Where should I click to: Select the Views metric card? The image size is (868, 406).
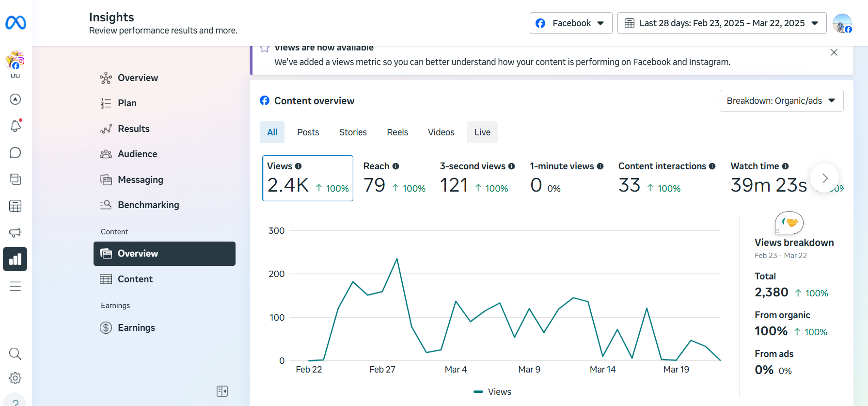(307, 178)
